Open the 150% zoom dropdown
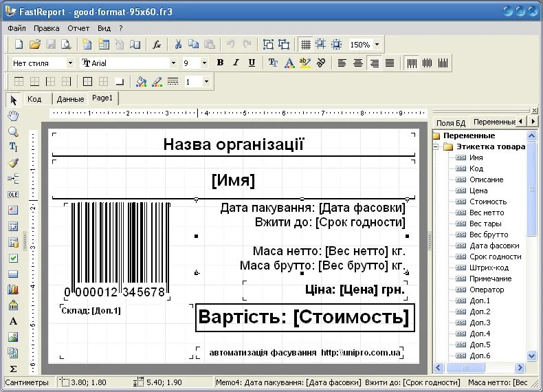The height and width of the screenshot is (392, 543). pos(377,45)
